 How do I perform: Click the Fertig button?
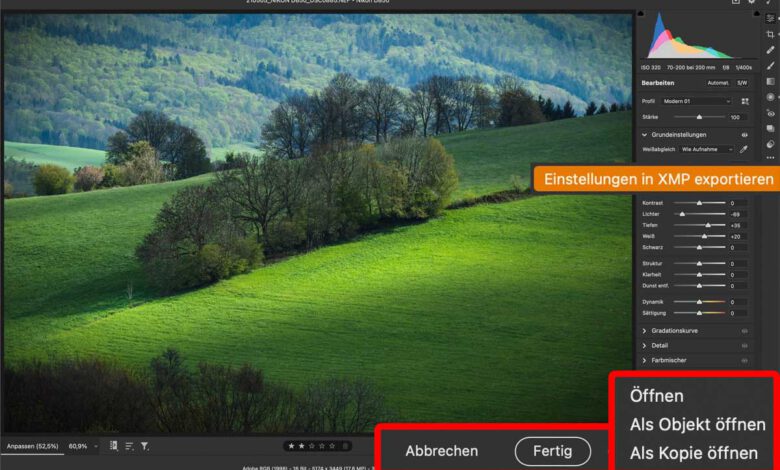553,451
